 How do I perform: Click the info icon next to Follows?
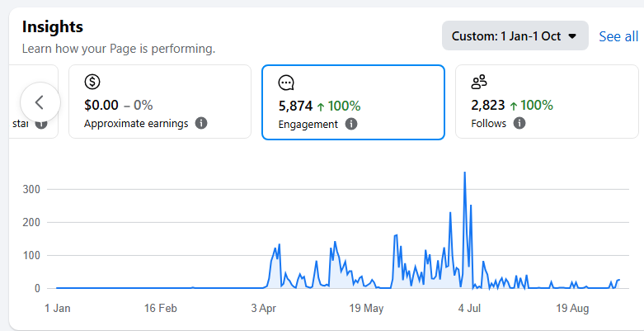[x=519, y=123]
